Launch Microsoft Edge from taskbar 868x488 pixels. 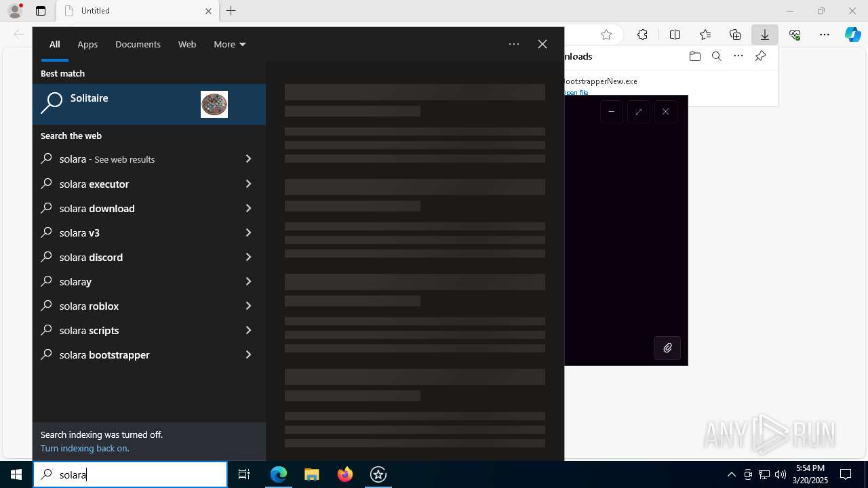pyautogui.click(x=279, y=474)
